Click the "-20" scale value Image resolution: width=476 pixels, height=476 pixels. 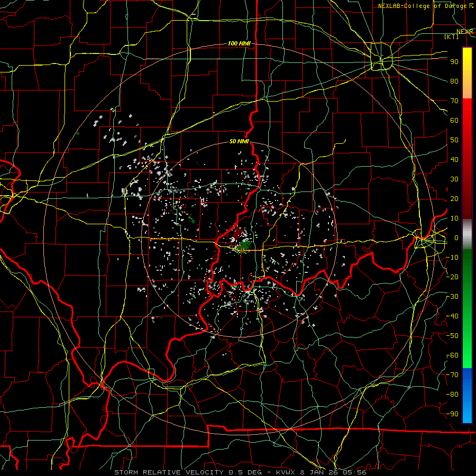point(453,277)
